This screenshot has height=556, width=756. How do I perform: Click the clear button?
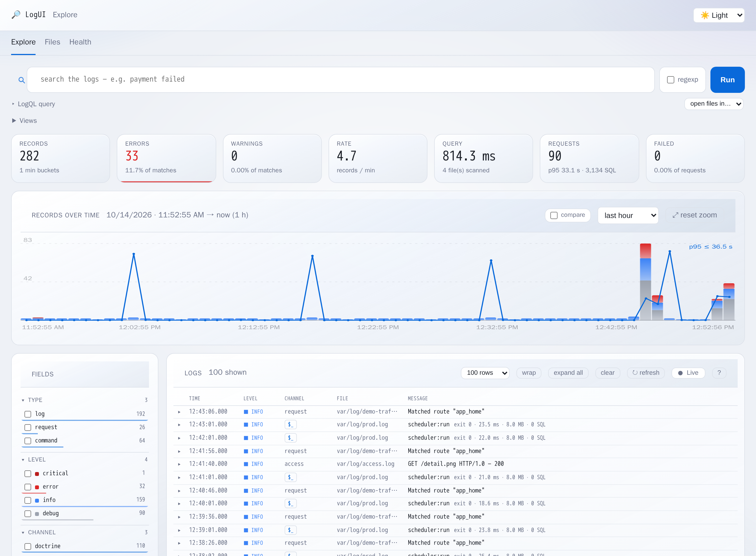point(607,373)
